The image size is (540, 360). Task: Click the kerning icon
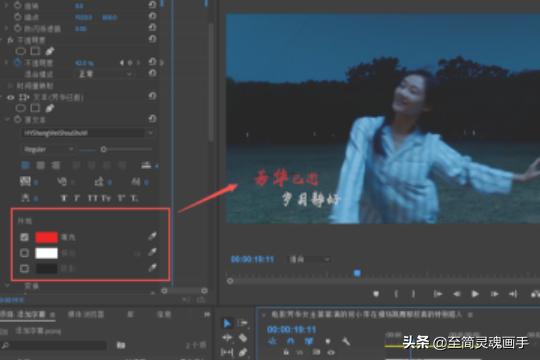coord(62,181)
